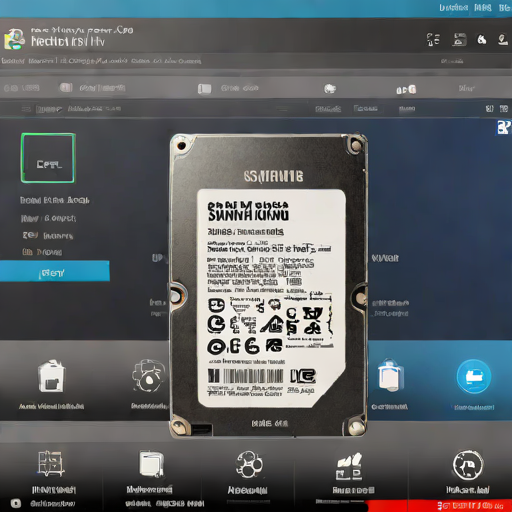Select the camera-shaped outline icon beside the drive
Image resolution: width=512 pixels, height=512 pixels.
point(149,376)
